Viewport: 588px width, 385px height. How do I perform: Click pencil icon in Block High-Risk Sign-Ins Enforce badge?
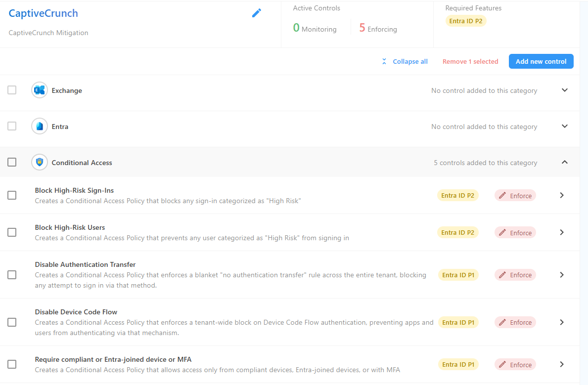[502, 195]
